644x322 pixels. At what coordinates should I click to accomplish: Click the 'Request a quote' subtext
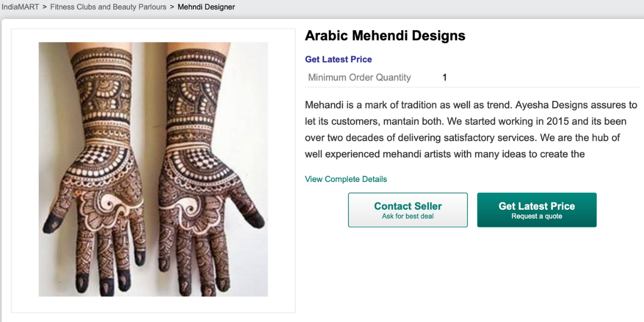point(537,216)
